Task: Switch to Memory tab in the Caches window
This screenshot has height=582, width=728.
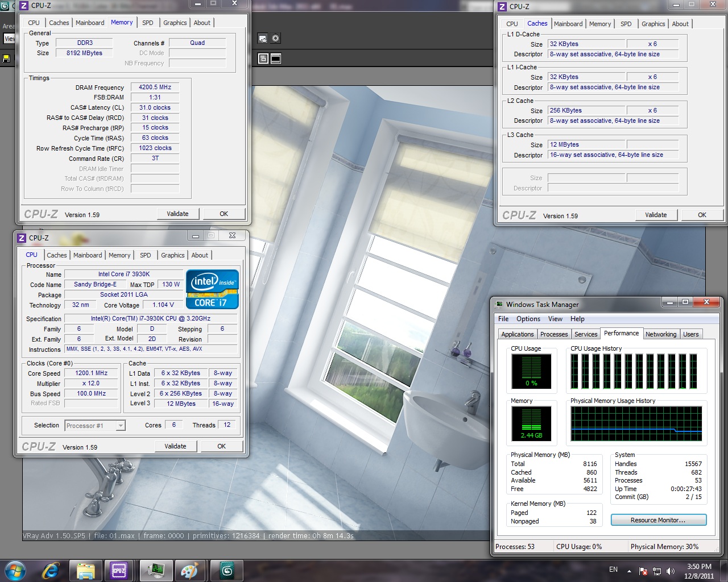Action: click(x=600, y=24)
